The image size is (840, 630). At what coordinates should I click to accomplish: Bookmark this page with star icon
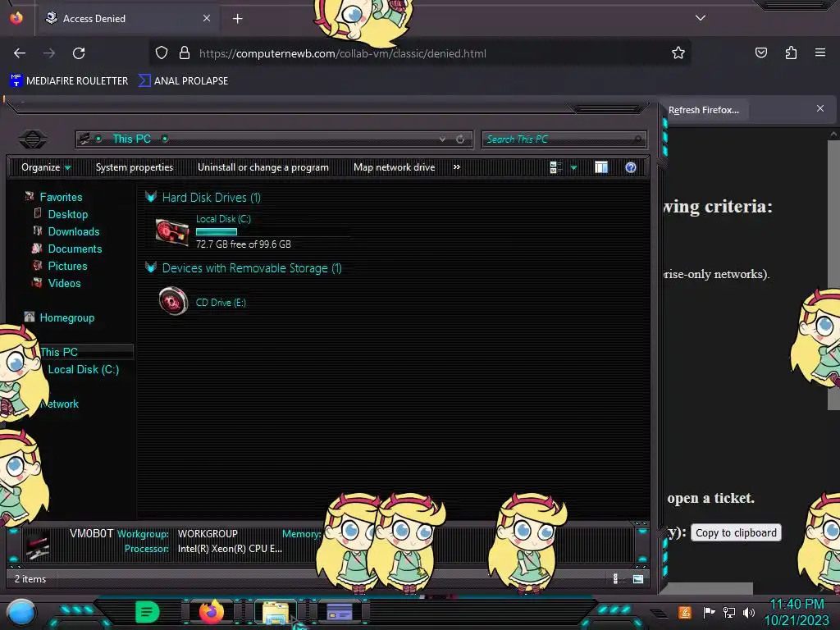(x=678, y=53)
